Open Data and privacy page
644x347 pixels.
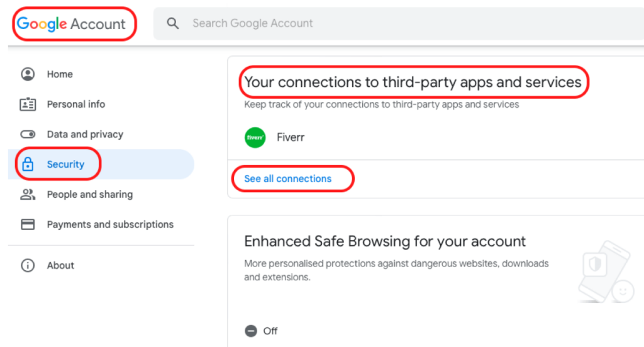(x=85, y=134)
